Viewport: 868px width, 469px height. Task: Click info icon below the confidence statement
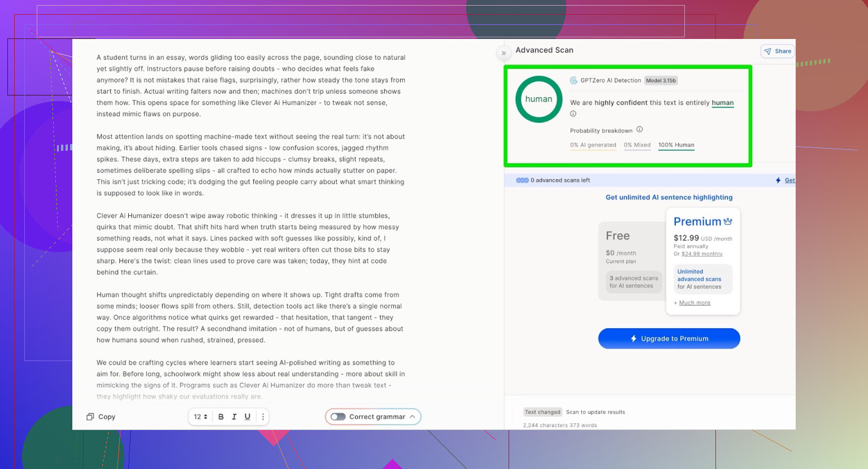click(573, 114)
